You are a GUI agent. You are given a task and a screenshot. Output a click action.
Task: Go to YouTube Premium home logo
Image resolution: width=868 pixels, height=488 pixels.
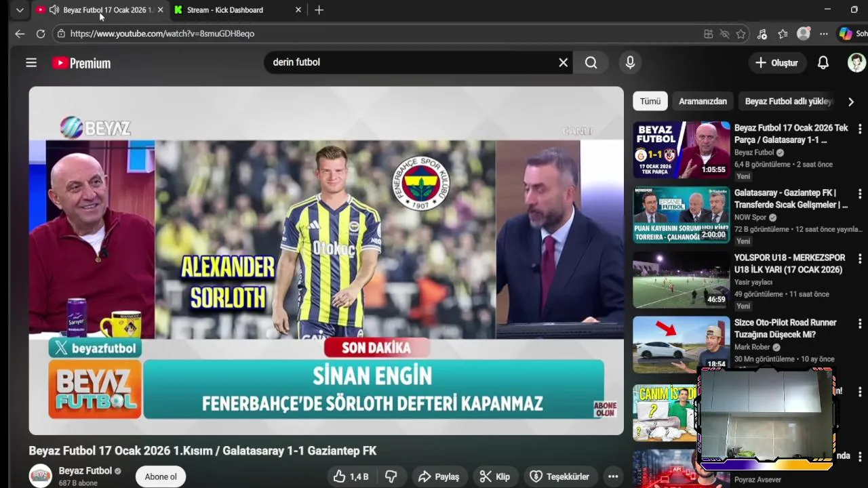click(81, 63)
